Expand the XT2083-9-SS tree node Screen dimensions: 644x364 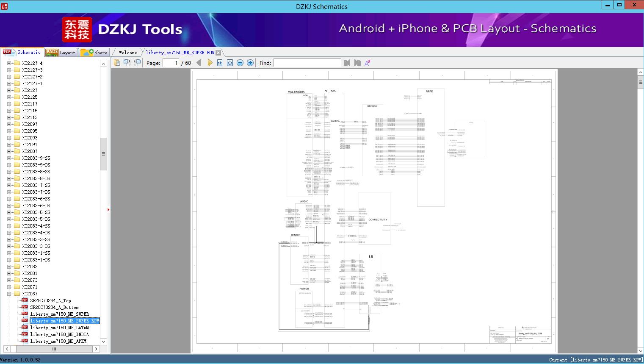tap(8, 158)
